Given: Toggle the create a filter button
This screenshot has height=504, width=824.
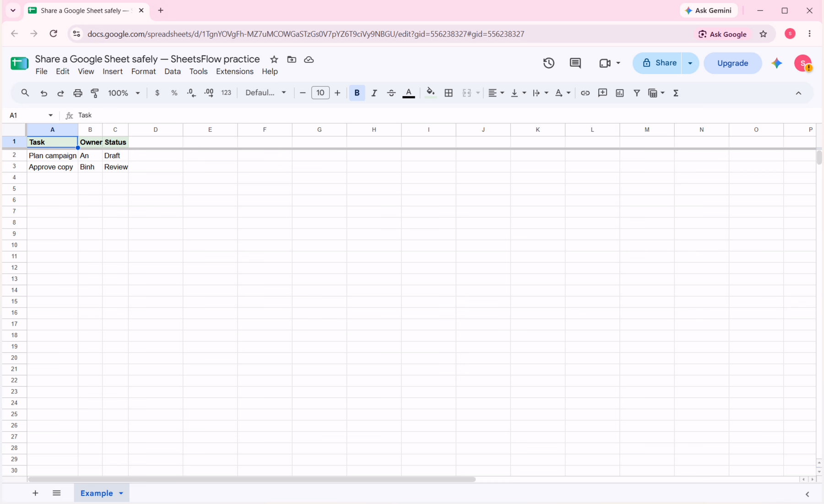Looking at the screenshot, I should coord(637,93).
